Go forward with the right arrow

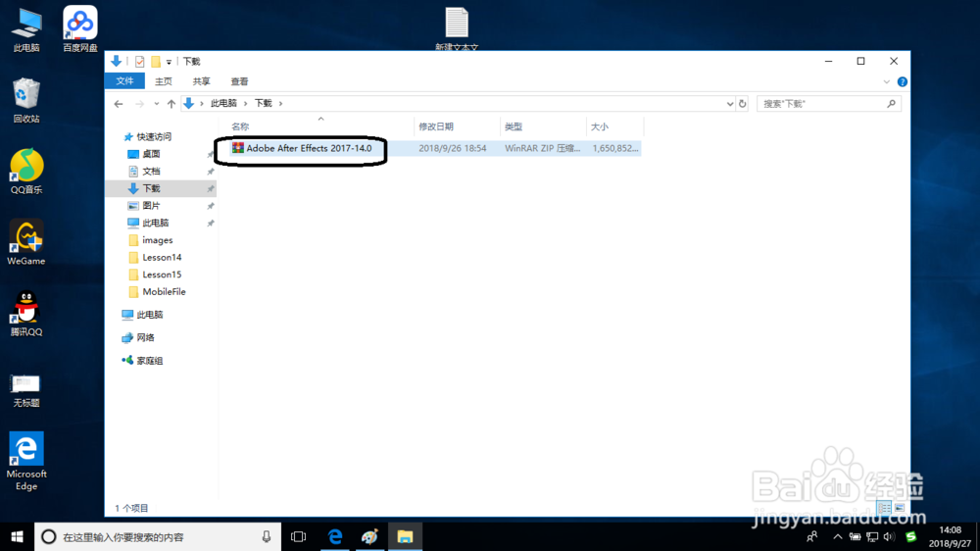(x=140, y=104)
